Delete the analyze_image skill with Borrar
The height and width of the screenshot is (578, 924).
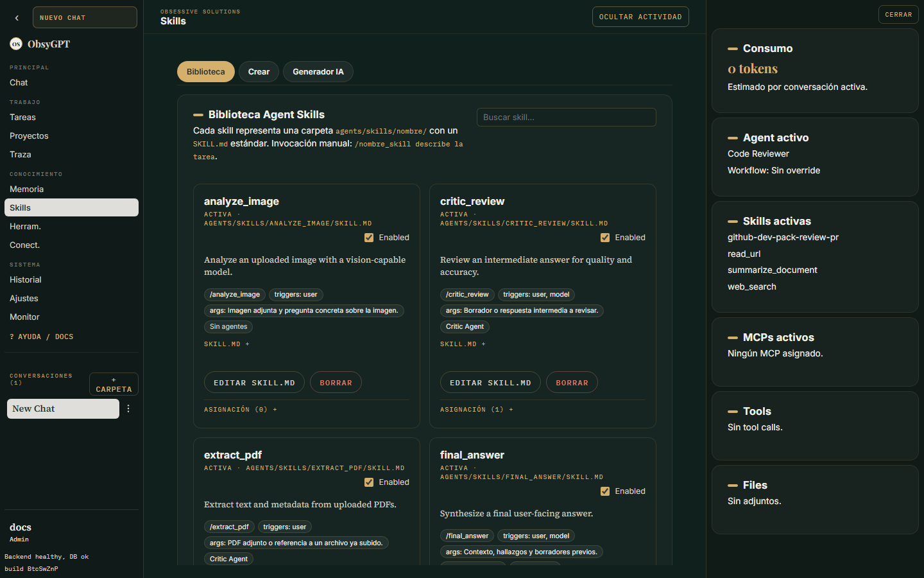(x=336, y=383)
